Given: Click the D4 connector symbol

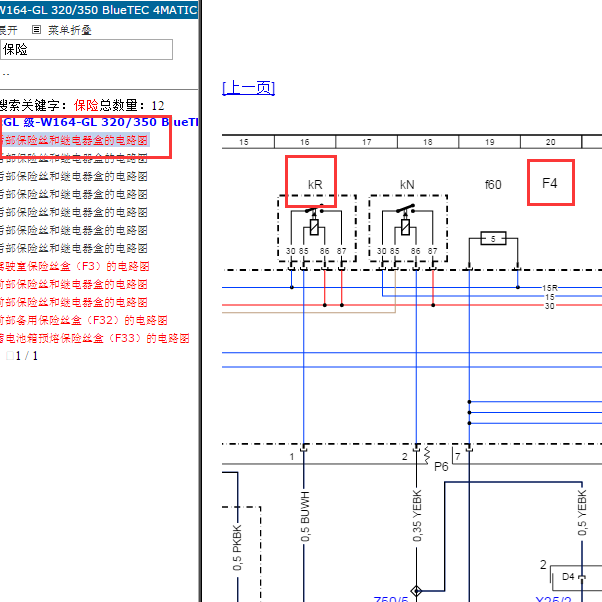Looking at the screenshot, I should (568, 576).
